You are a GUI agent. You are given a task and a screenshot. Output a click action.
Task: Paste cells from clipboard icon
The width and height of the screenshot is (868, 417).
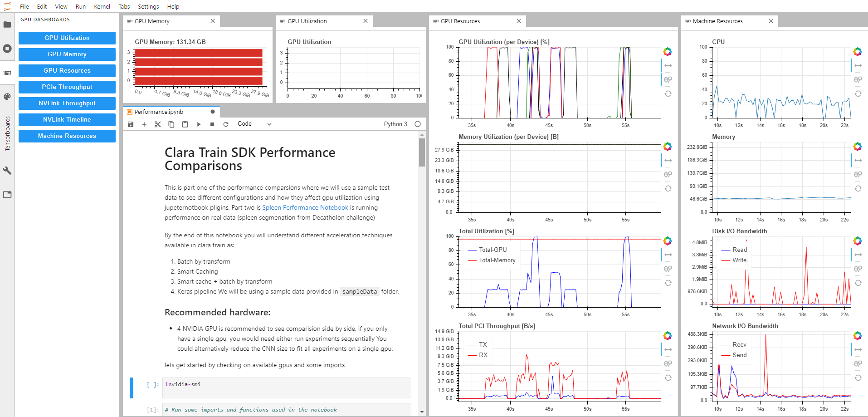click(x=185, y=124)
